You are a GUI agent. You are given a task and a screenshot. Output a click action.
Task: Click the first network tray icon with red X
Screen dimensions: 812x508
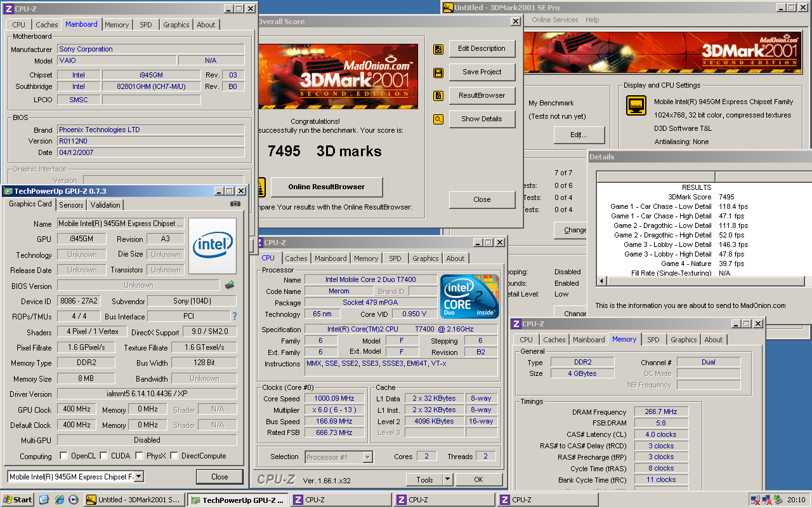[755, 500]
